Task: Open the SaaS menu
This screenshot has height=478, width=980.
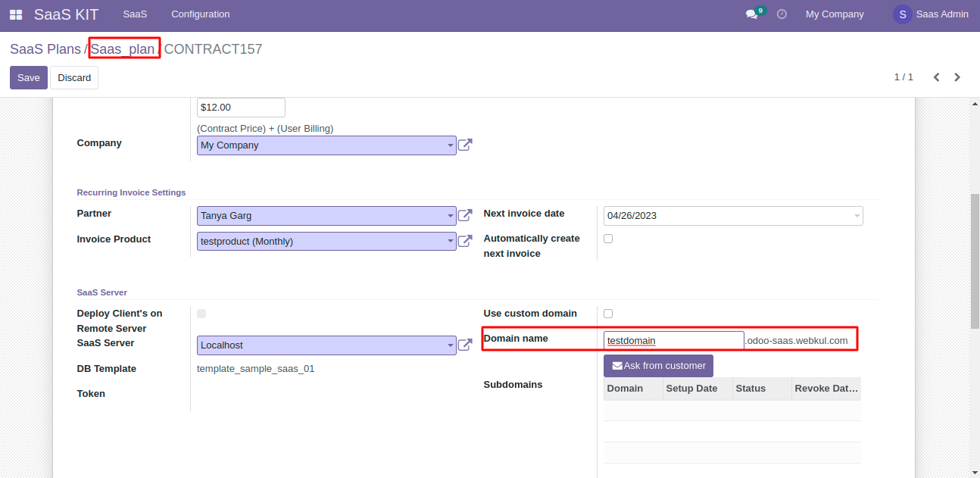Action: pos(135,14)
